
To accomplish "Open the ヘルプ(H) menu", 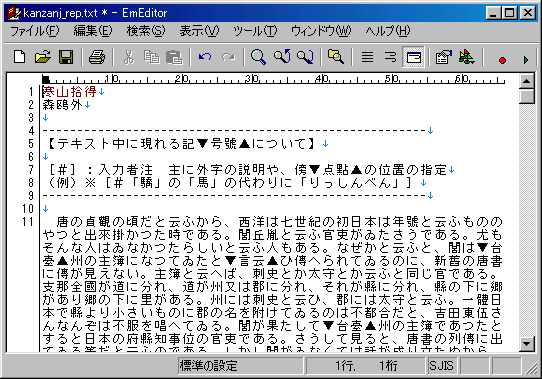I will point(387,31).
